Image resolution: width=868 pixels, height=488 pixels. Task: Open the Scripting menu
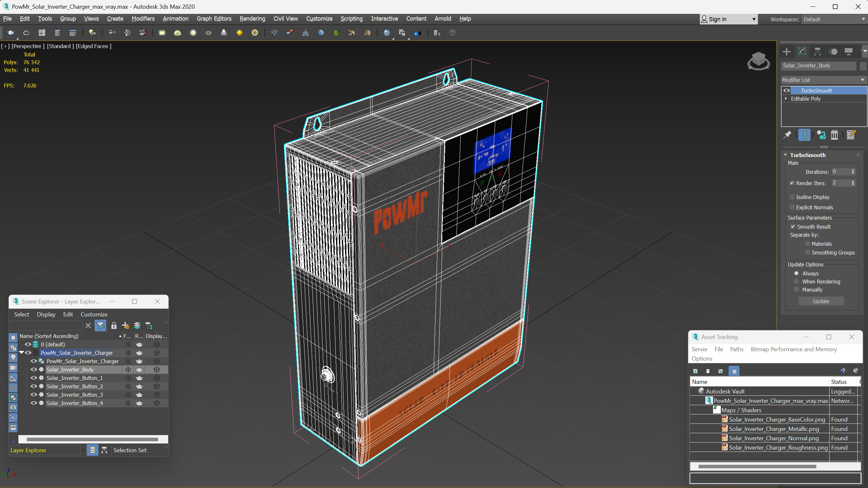(351, 18)
